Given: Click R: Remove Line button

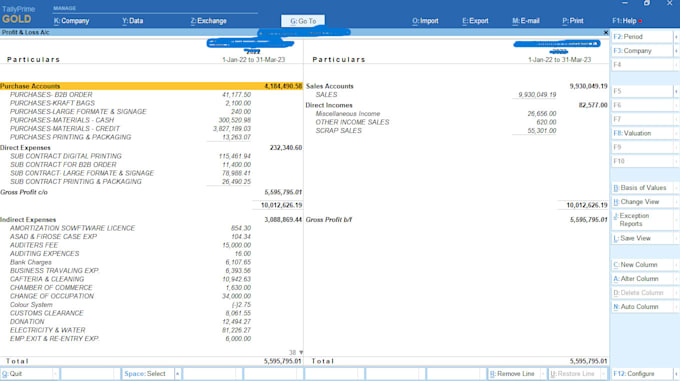Looking at the screenshot, I should [x=514, y=374].
